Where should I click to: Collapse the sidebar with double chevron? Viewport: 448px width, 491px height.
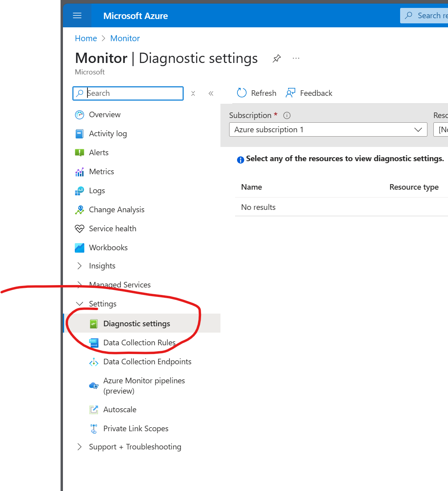coord(211,93)
